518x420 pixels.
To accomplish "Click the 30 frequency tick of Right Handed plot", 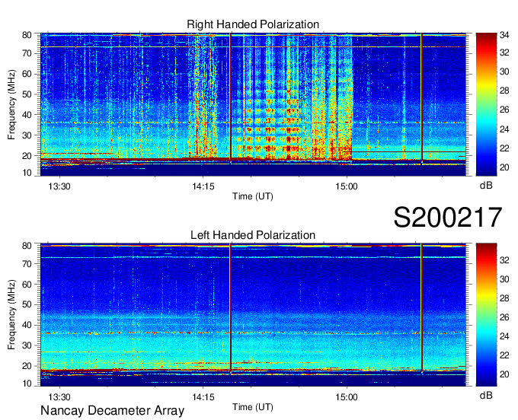I will pos(27,135).
